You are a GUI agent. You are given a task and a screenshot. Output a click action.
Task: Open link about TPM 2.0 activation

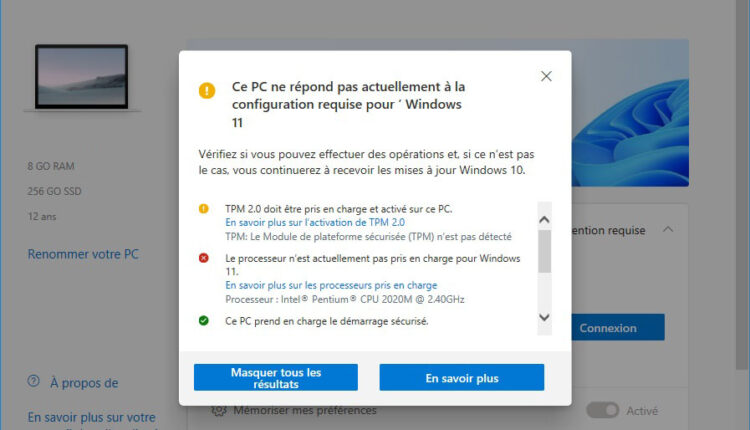pos(315,222)
